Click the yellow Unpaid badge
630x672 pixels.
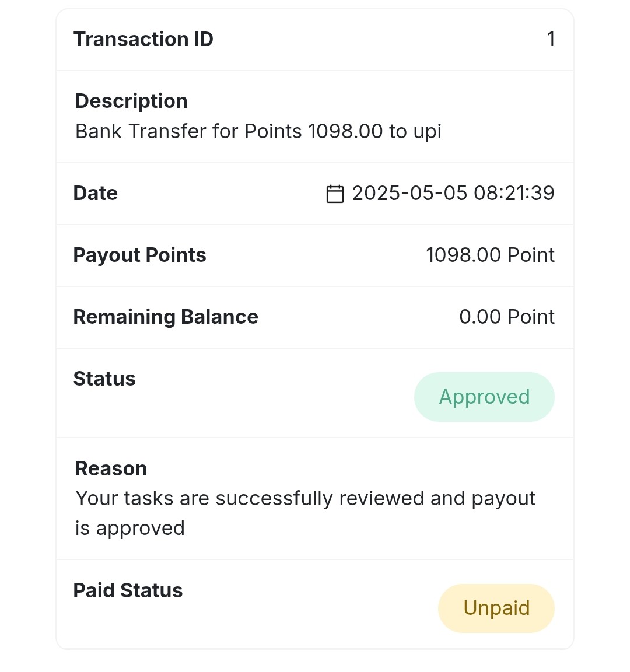[496, 608]
